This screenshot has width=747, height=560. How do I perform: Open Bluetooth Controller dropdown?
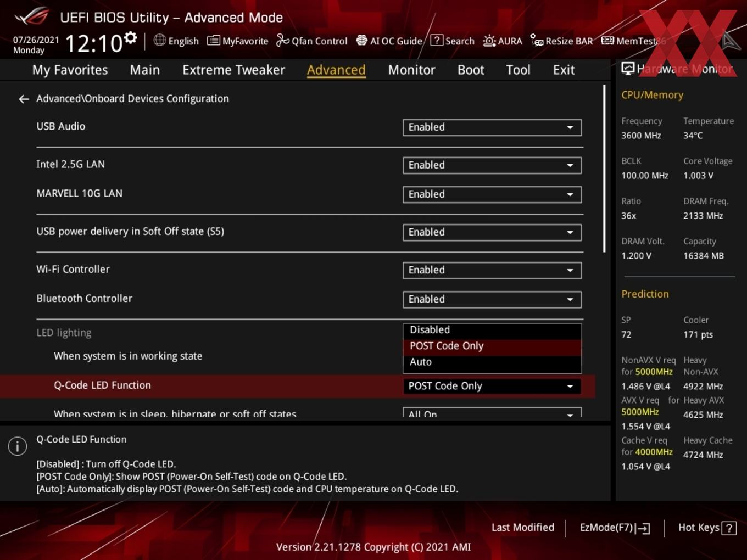492,299
